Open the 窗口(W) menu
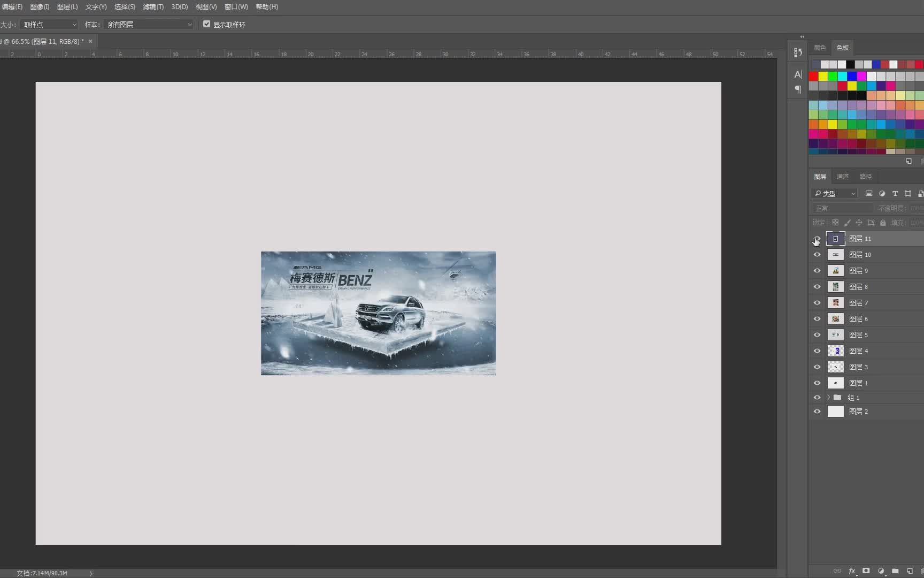Screen dimensions: 924x578 [236, 7]
